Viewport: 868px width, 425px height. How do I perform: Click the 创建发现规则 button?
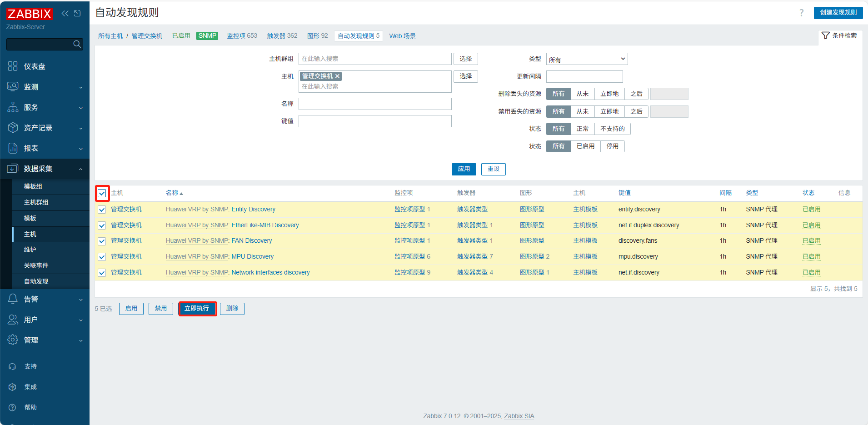[x=838, y=13]
